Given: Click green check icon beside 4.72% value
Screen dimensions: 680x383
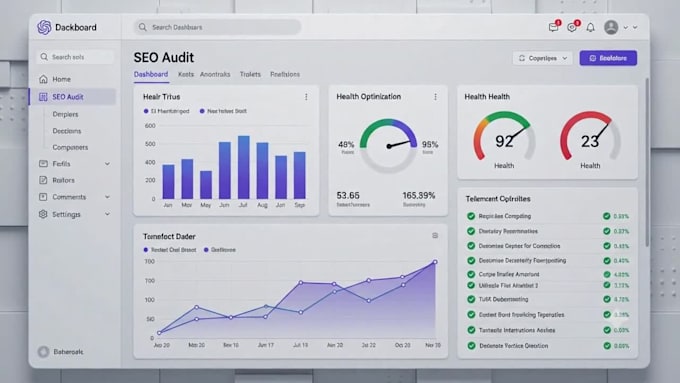Looking at the screenshot, I should coord(607,299).
